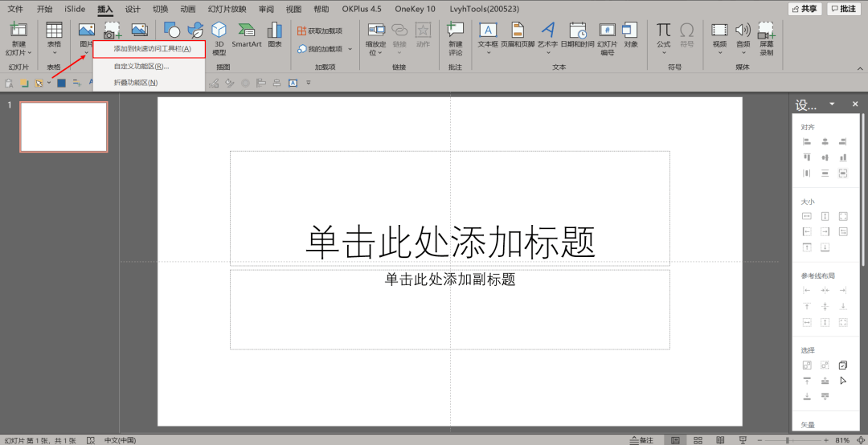Click the Screenshot camera icon
Viewport: 868px width, 445px height.
(113, 31)
